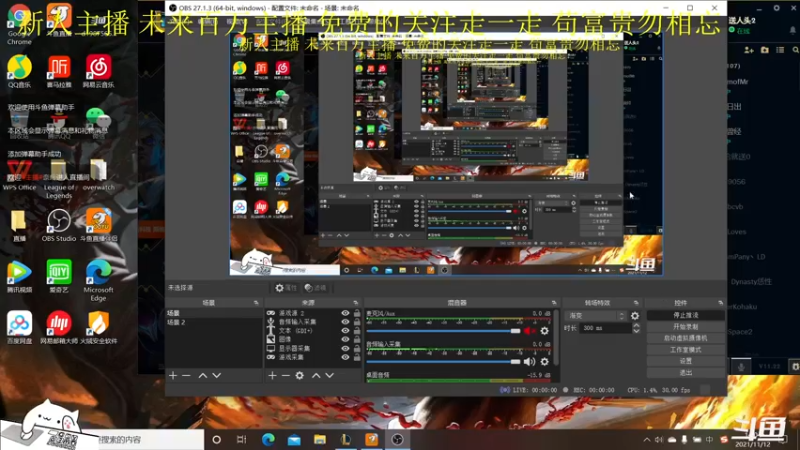800x450 pixels.
Task: Open League of Legends desktop shortcut
Action: tap(59, 179)
